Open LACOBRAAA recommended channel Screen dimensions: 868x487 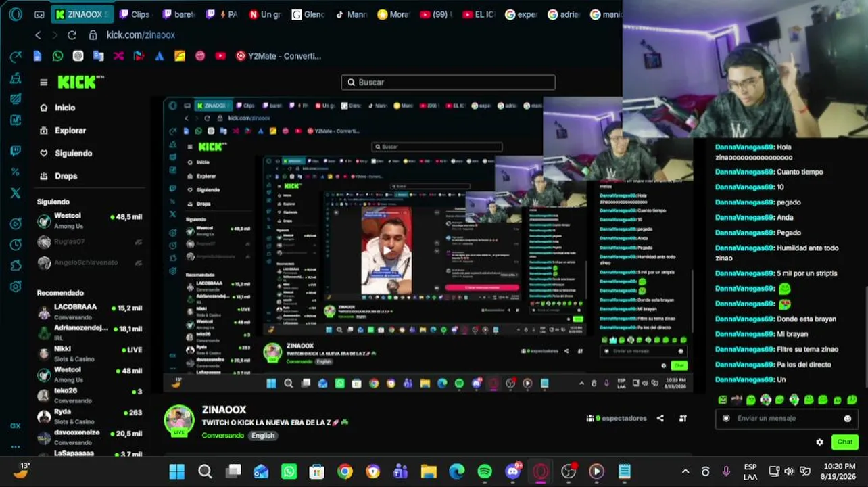[x=90, y=311]
